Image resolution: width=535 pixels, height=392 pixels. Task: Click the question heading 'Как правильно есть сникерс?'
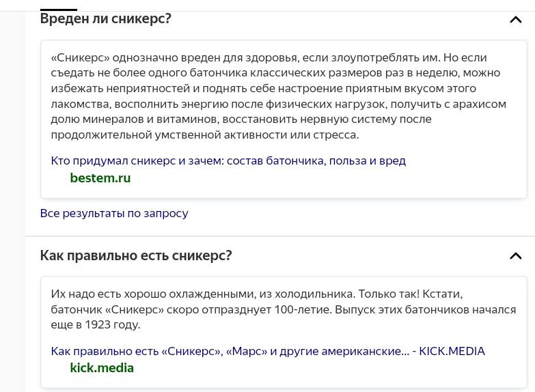coord(136,255)
